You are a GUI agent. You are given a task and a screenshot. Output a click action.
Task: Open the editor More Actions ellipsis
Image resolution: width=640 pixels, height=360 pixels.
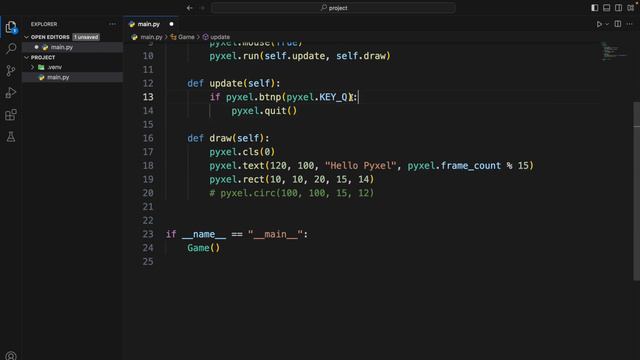(630, 24)
